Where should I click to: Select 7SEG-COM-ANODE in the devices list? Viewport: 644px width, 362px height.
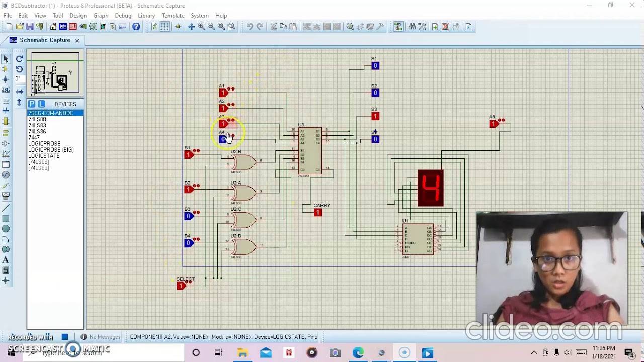point(55,113)
